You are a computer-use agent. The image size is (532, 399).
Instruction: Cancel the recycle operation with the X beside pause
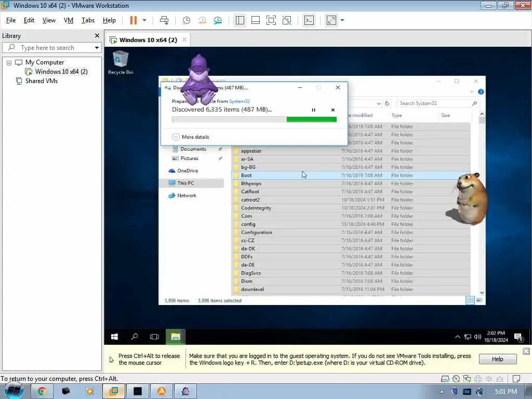[x=333, y=110]
